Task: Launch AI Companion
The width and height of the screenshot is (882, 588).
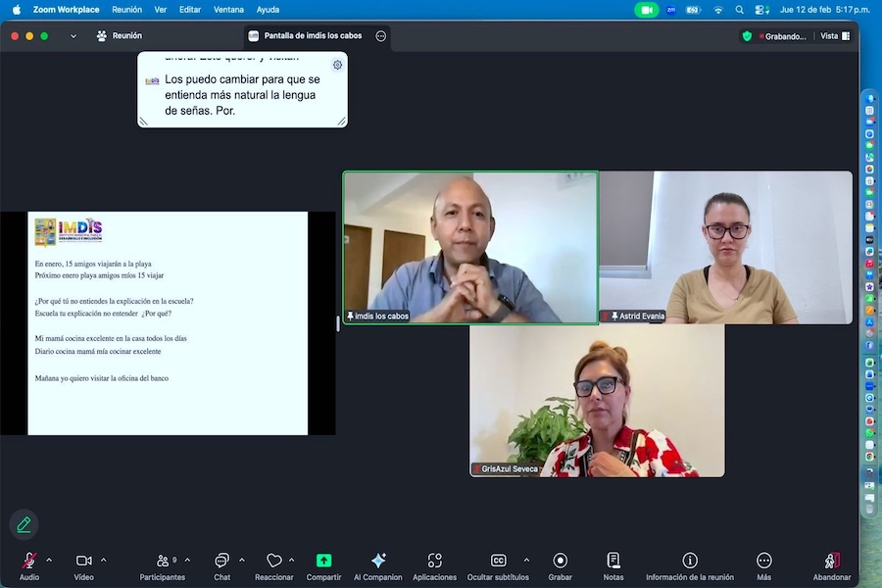Action: 377,562
